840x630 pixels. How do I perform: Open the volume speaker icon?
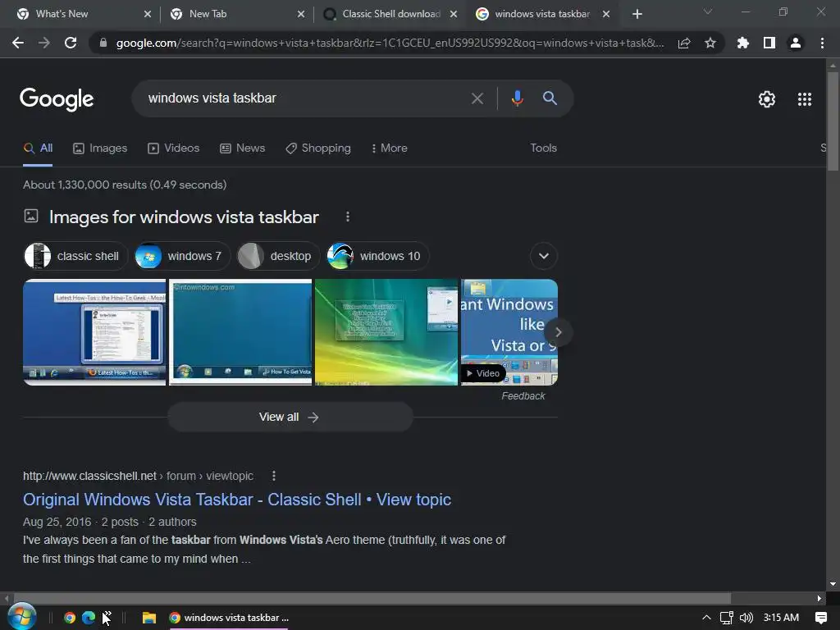pyautogui.click(x=746, y=618)
